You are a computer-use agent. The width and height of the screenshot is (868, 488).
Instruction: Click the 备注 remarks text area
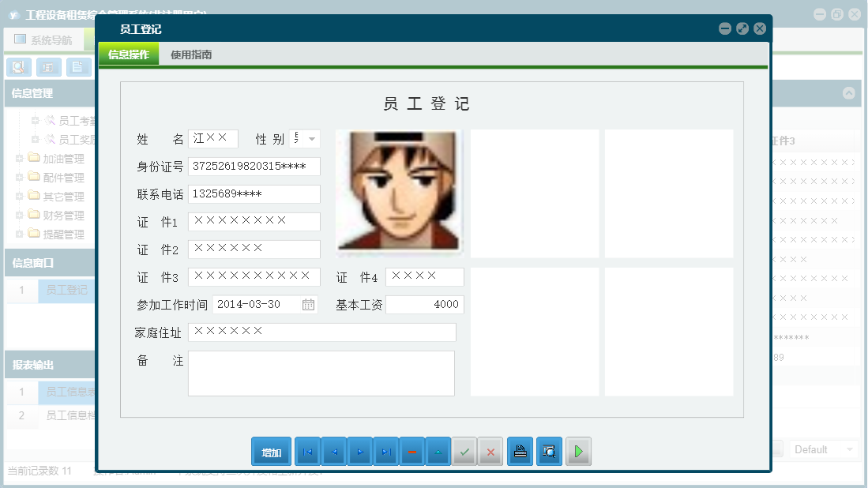click(321, 374)
